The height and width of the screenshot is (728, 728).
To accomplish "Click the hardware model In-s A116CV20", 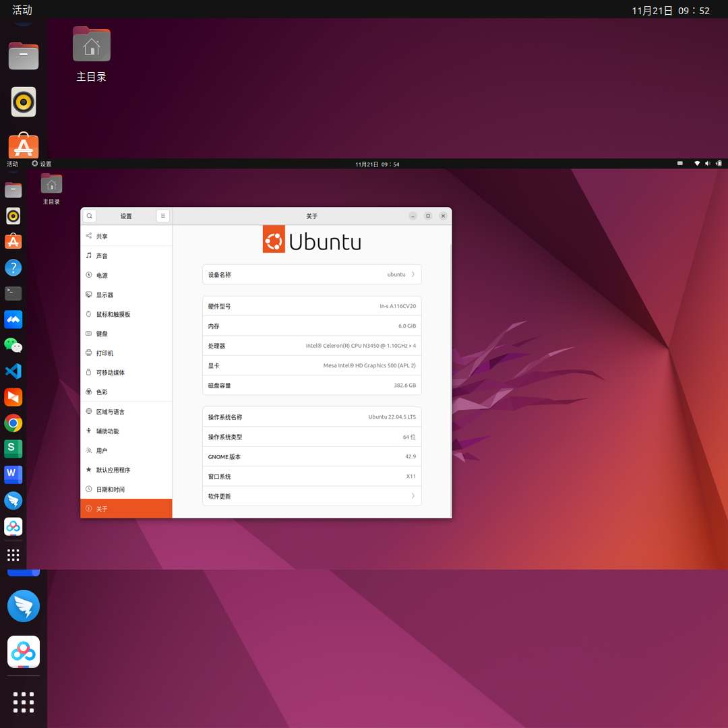I will 398,306.
